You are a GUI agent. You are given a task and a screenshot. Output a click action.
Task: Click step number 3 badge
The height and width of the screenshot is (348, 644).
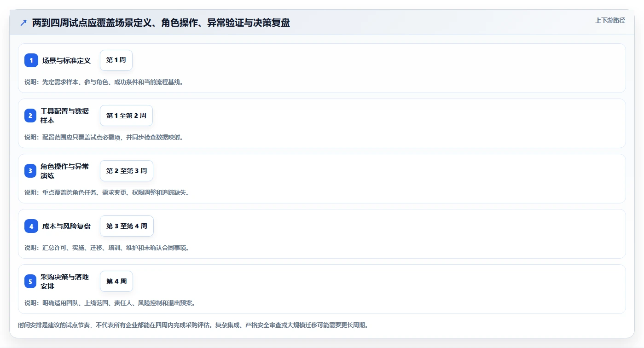(30, 171)
